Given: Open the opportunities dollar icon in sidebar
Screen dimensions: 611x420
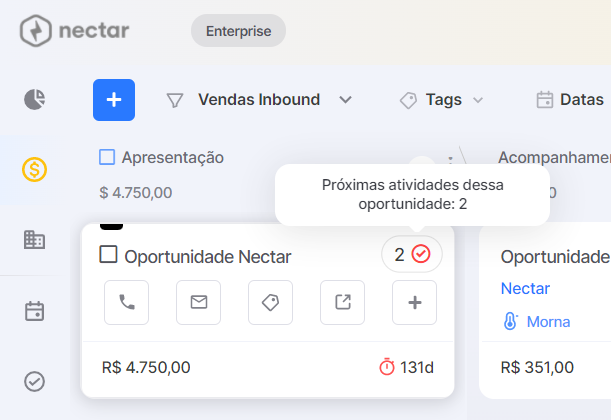Looking at the screenshot, I should click(34, 169).
